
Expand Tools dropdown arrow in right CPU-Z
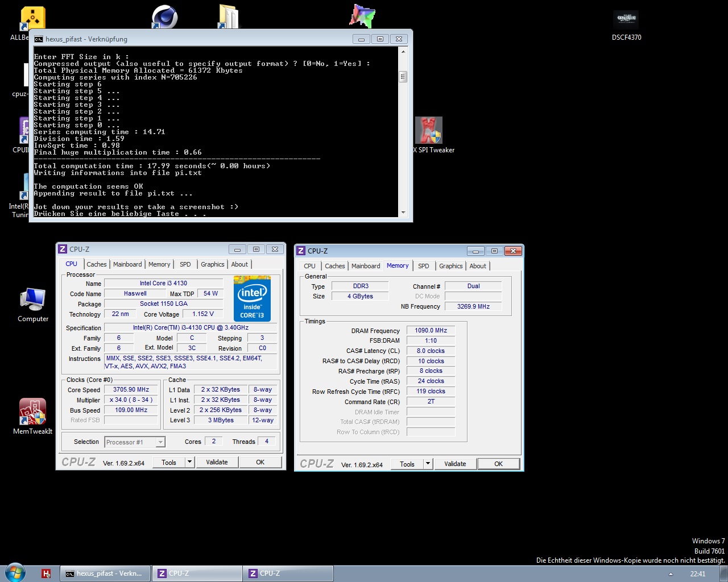pos(428,464)
